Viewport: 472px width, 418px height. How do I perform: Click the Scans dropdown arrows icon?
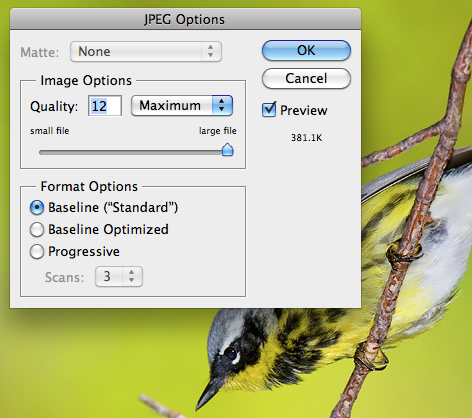132,276
